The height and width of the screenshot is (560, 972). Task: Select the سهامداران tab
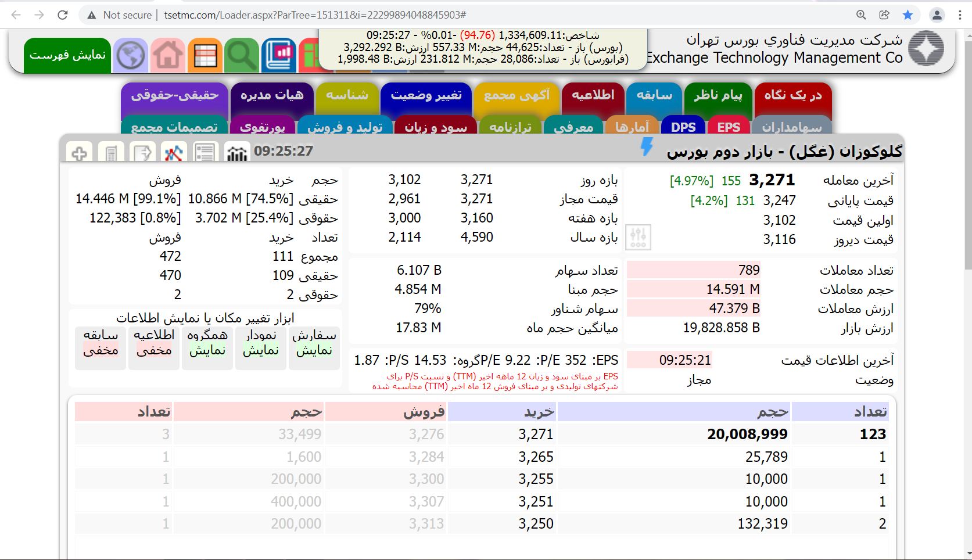(791, 125)
